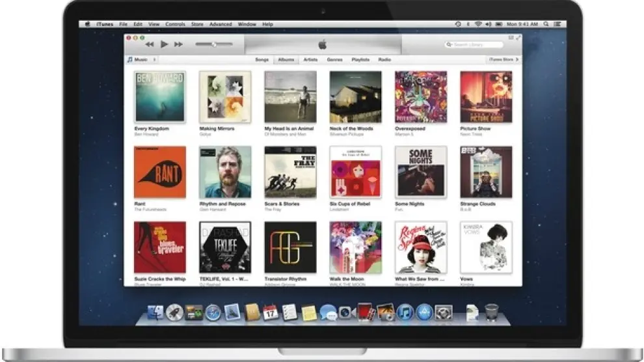
Task: Open Calendar from the Dock
Action: 271,313
